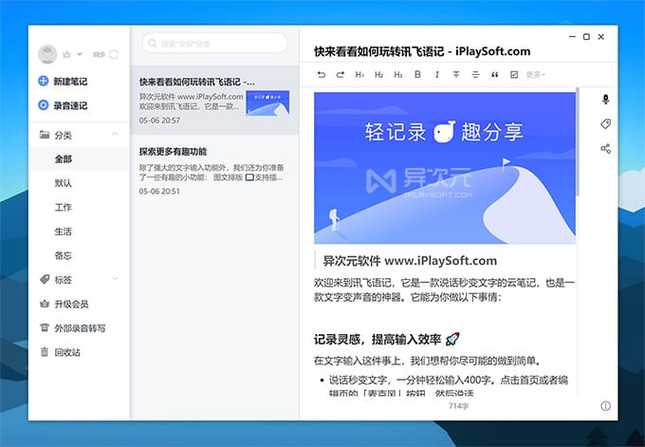Select the 默认 category

[79, 183]
